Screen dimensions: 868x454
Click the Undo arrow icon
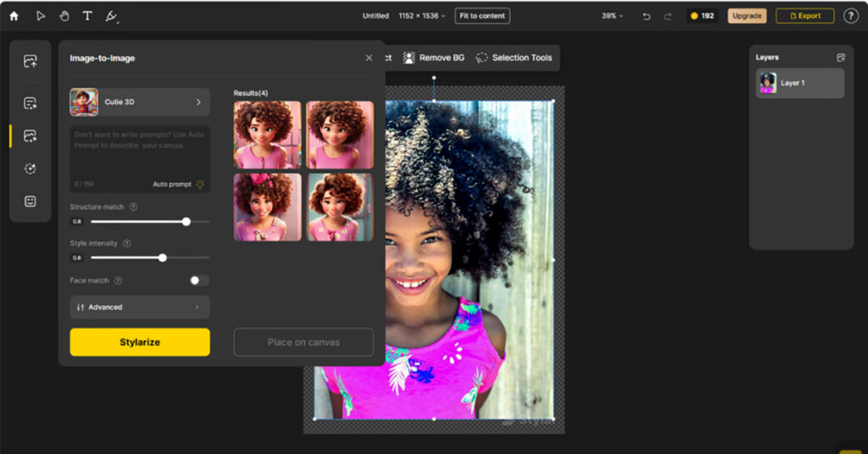coord(647,16)
